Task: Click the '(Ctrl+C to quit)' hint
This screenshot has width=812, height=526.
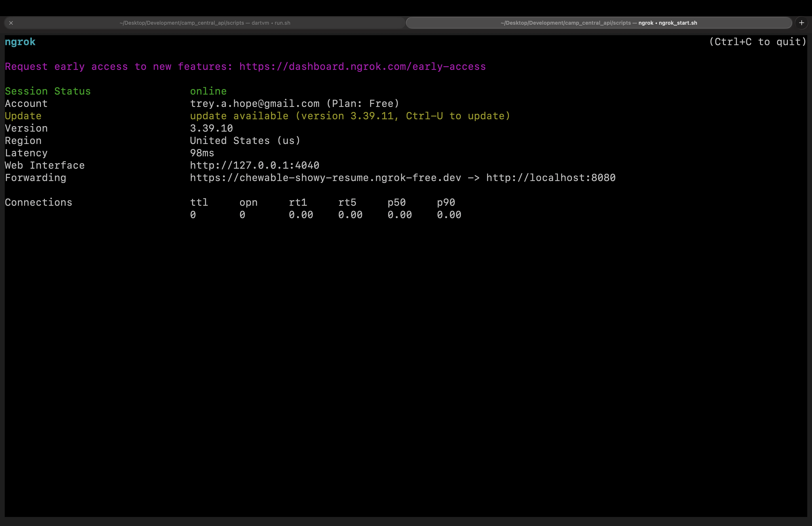Action: 758,42
